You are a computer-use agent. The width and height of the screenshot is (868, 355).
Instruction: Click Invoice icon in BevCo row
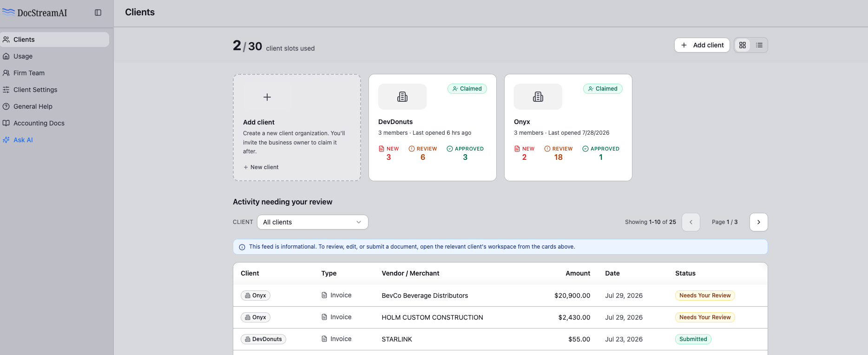tap(324, 295)
